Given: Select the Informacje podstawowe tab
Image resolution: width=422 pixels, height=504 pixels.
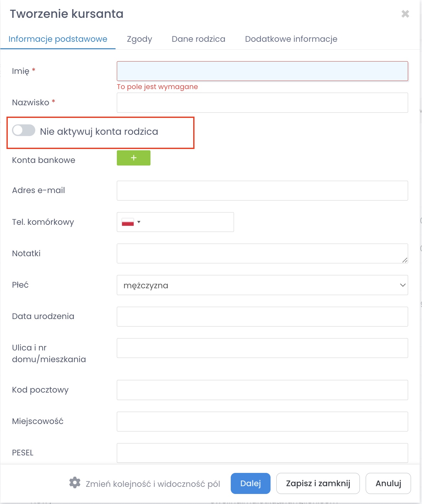Looking at the screenshot, I should click(58, 39).
